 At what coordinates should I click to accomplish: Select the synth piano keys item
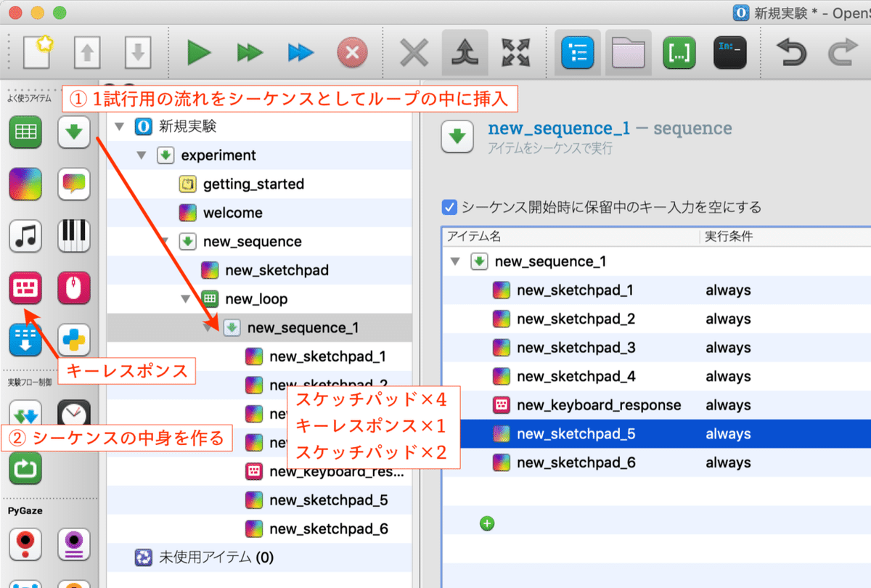73,236
